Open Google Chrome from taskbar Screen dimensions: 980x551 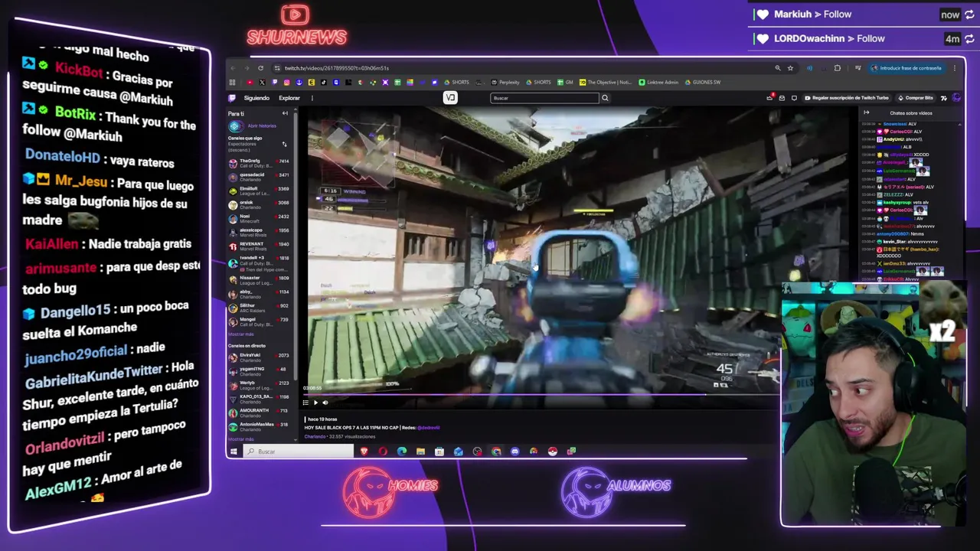[496, 452]
